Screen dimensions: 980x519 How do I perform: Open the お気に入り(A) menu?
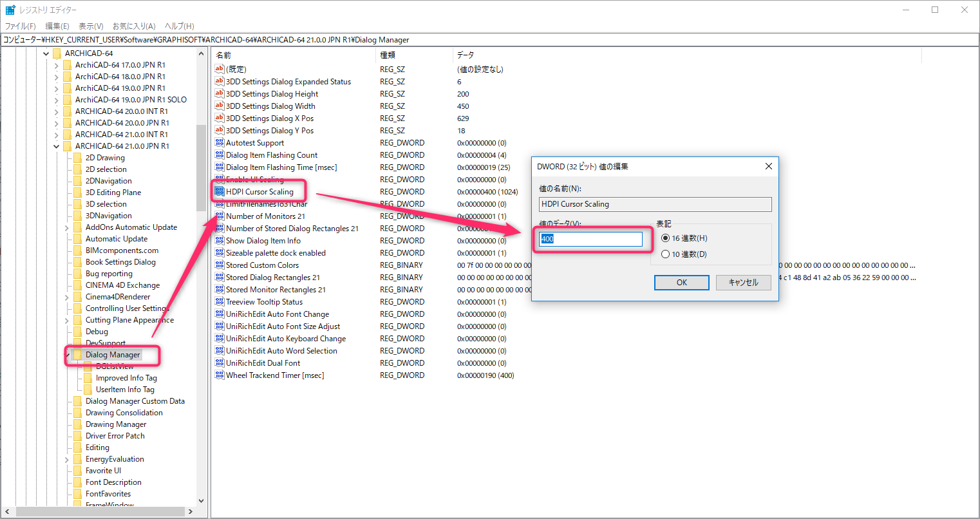tap(134, 26)
